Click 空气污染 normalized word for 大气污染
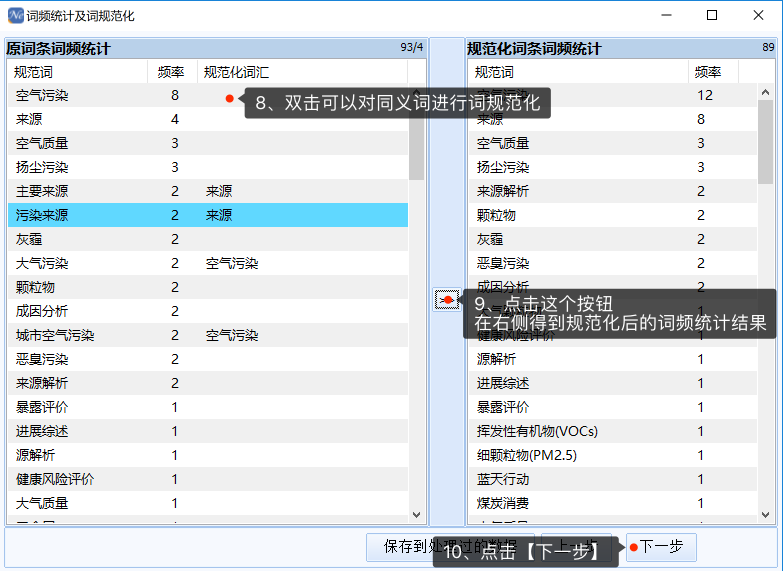This screenshot has height=571, width=783. click(232, 263)
